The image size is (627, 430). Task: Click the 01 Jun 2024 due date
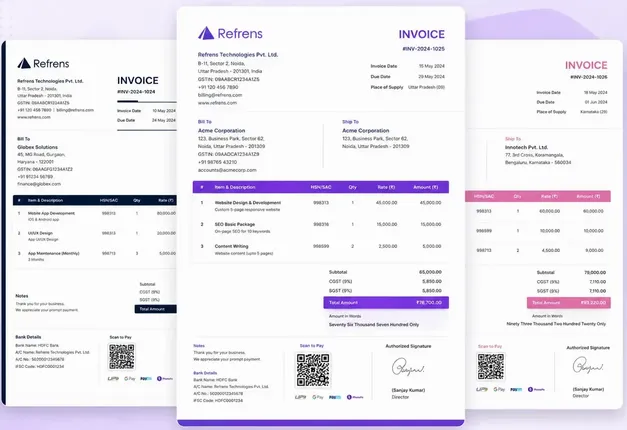point(596,102)
